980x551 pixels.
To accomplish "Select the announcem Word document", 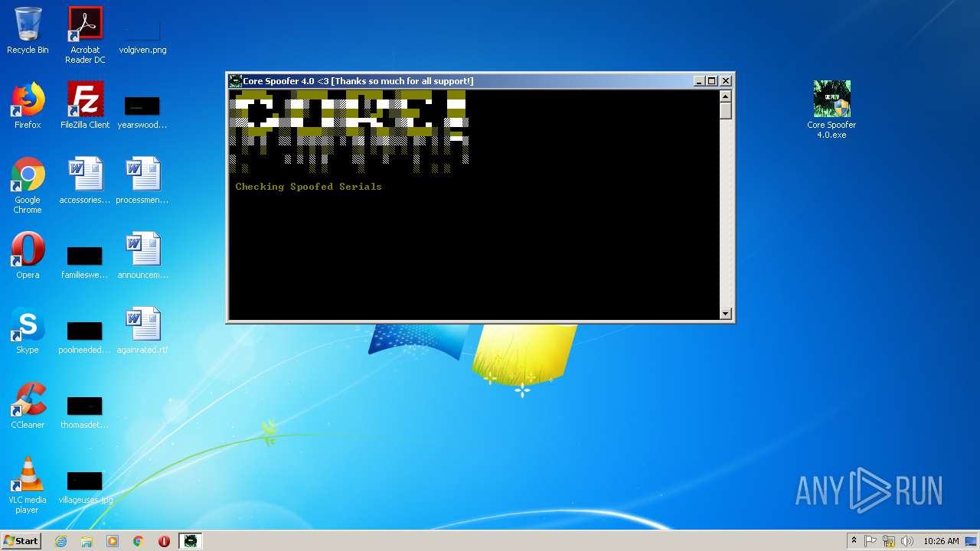I will pos(142,256).
